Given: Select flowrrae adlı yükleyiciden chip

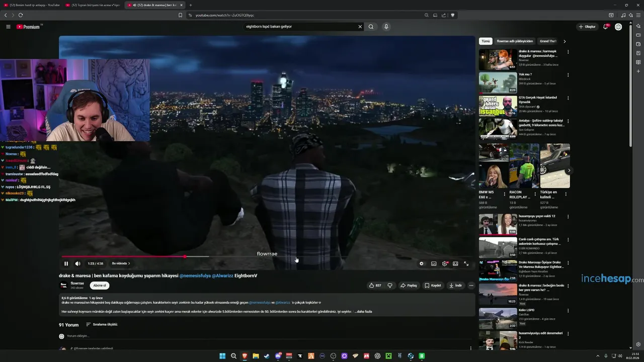Looking at the screenshot, I should point(515,41).
